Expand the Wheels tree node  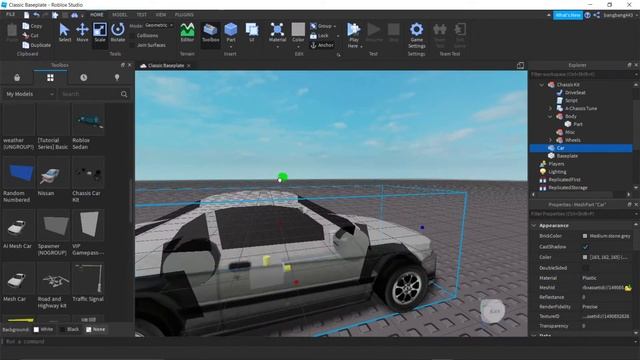pyautogui.click(x=550, y=140)
